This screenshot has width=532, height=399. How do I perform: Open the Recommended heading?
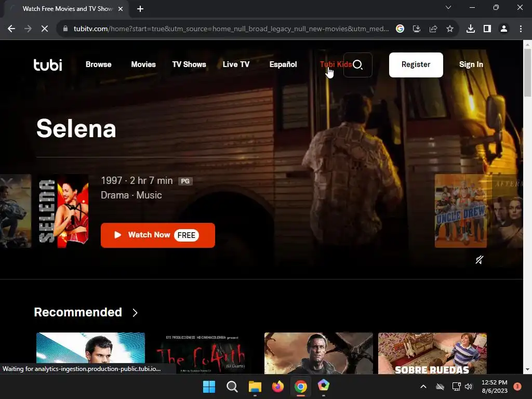coord(78,312)
